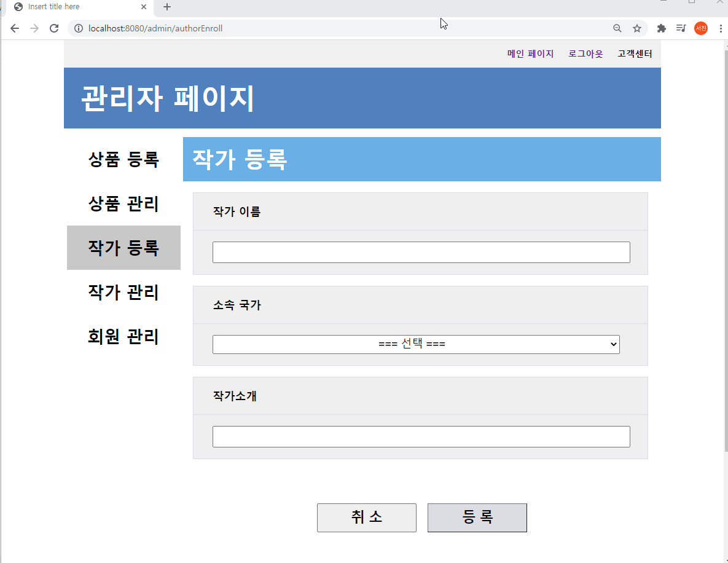
Task: Click the 관리자 페이지 header title
Action: tap(168, 98)
